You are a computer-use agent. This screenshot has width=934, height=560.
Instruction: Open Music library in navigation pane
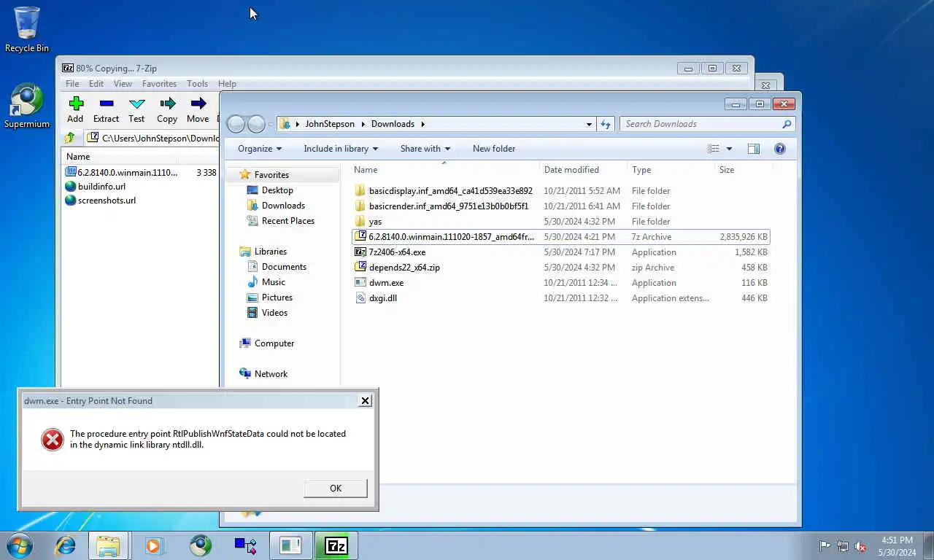pyautogui.click(x=273, y=282)
